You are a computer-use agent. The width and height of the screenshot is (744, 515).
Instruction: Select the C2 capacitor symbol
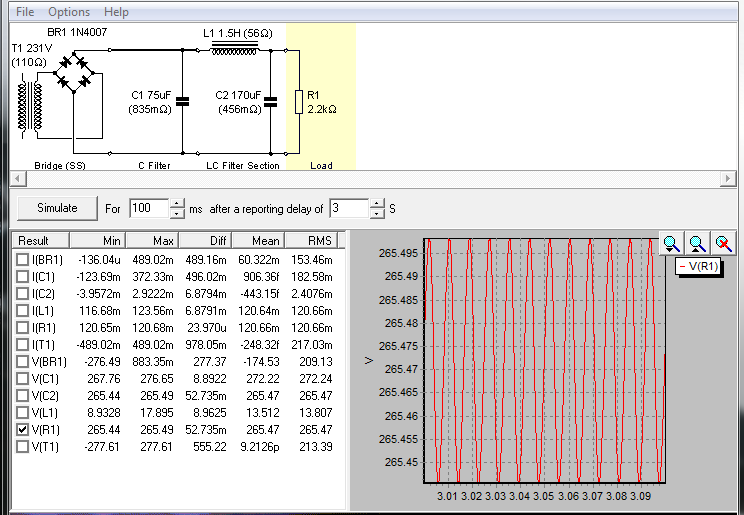point(270,102)
